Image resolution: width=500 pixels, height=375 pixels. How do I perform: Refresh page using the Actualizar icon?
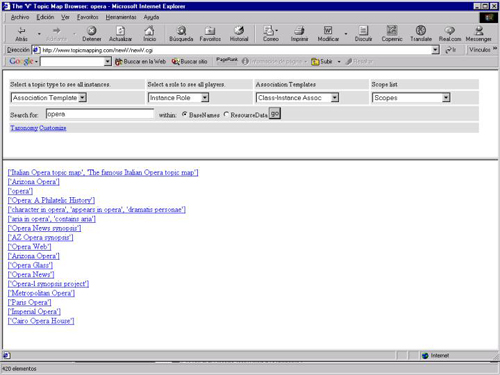(120, 31)
